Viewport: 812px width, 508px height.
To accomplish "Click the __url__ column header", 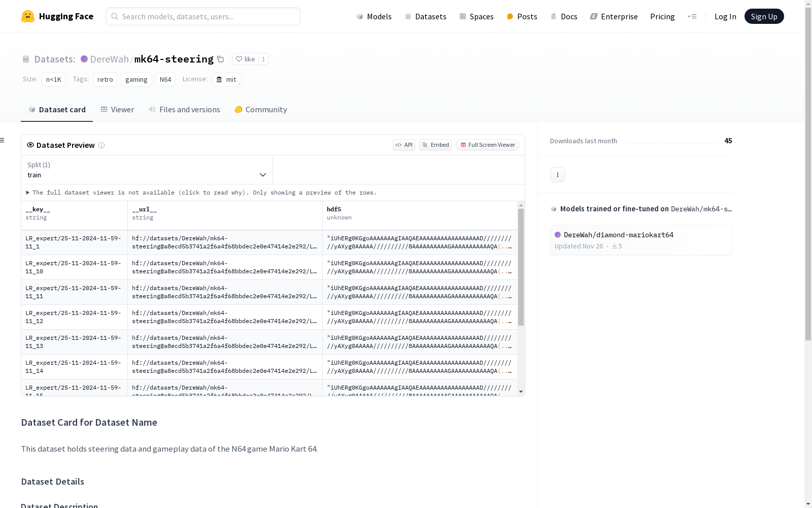I will pos(225,215).
